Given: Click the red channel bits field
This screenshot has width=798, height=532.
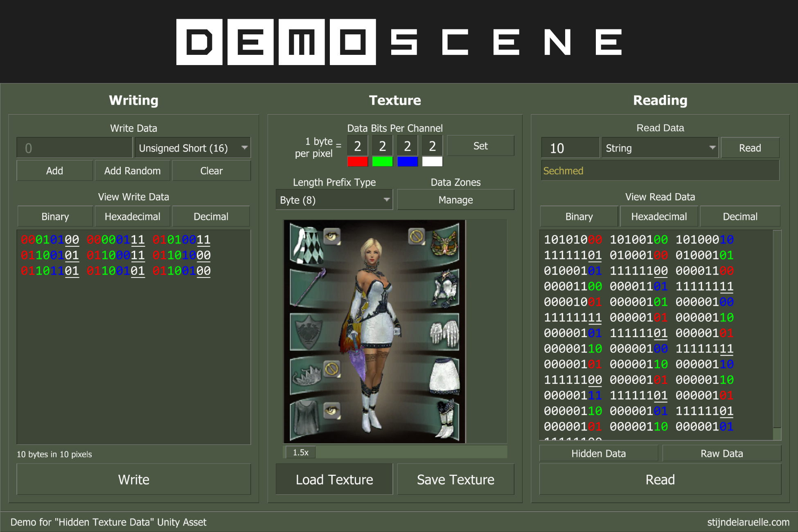Looking at the screenshot, I should coord(357,146).
